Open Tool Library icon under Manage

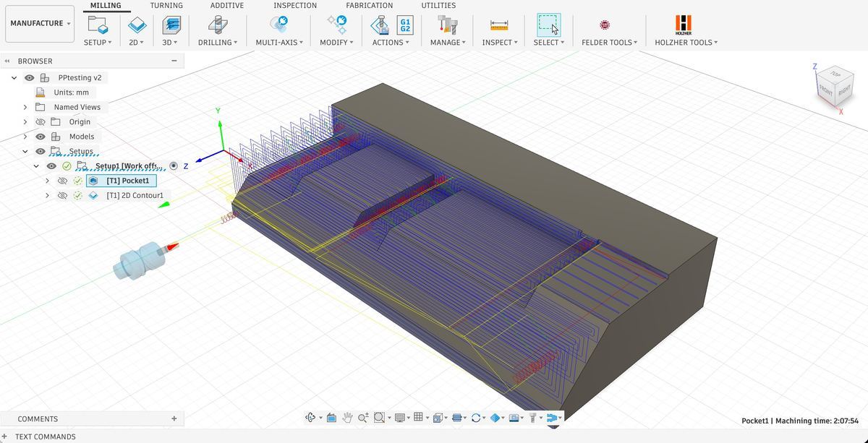click(448, 24)
